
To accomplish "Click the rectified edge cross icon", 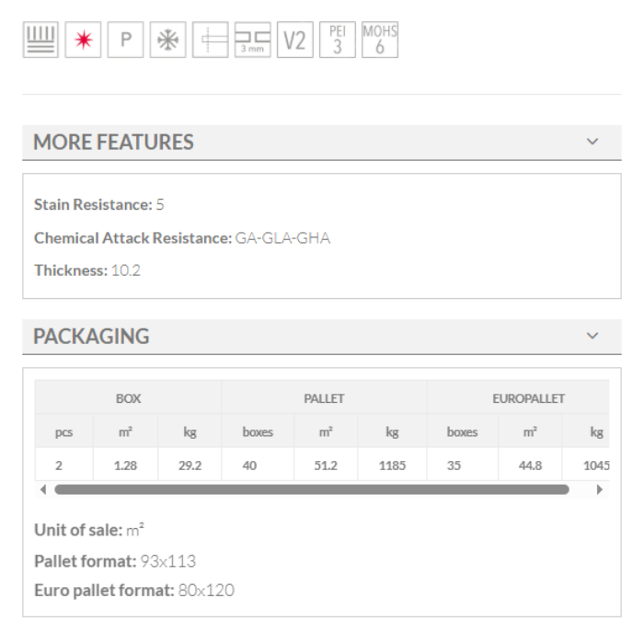I will (210, 40).
